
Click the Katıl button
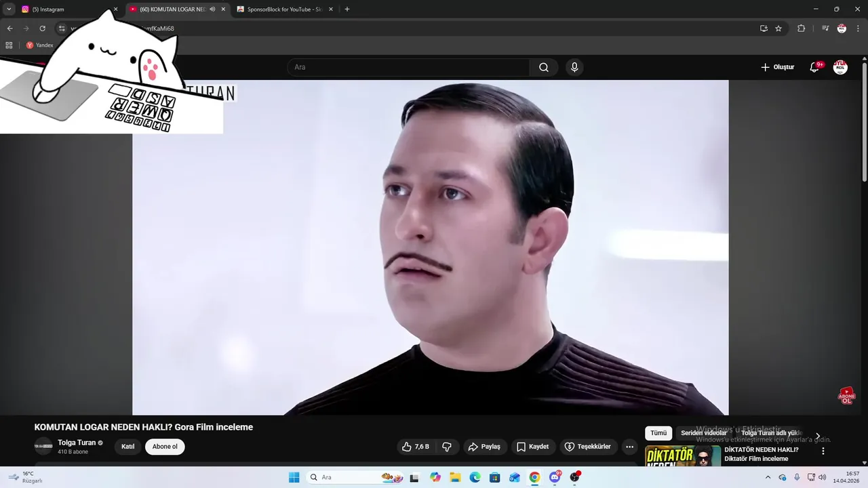(127, 447)
